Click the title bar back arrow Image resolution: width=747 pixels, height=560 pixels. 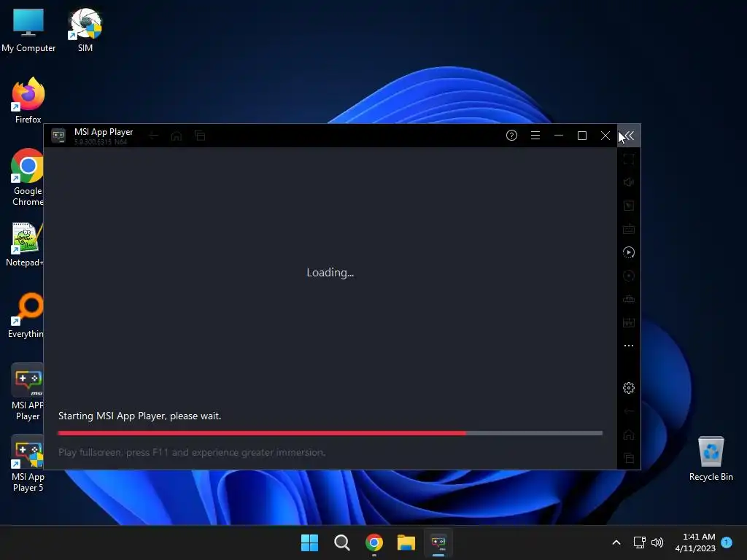(x=153, y=136)
